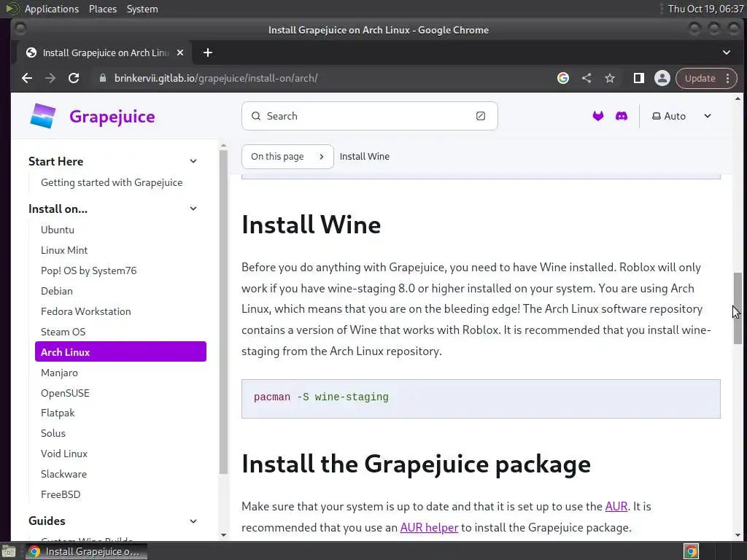
Task: Click the Install Grapejuice taskbar window button
Action: coord(86,551)
